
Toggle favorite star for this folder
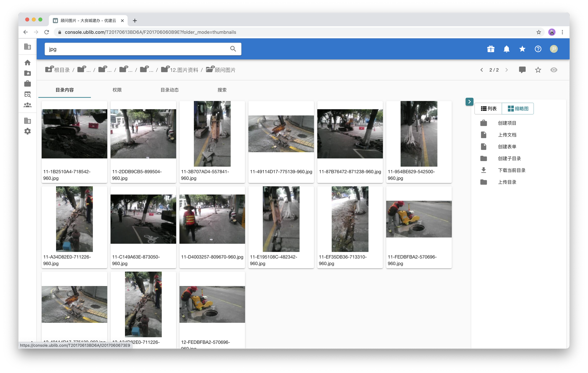[x=538, y=70]
